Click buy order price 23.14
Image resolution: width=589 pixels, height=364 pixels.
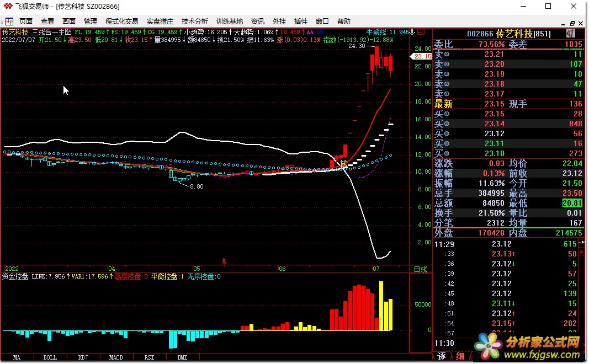coord(494,124)
